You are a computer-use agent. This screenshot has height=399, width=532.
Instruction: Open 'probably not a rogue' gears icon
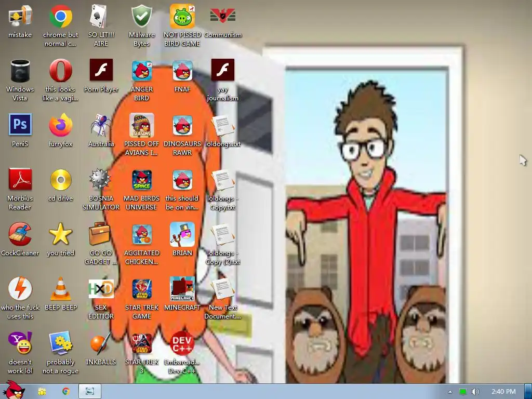[x=61, y=343]
